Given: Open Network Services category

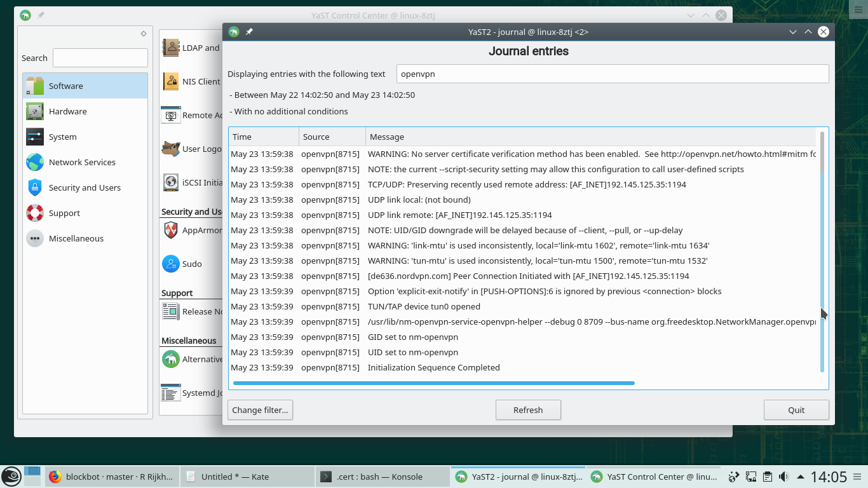Looking at the screenshot, I should click(x=85, y=162).
